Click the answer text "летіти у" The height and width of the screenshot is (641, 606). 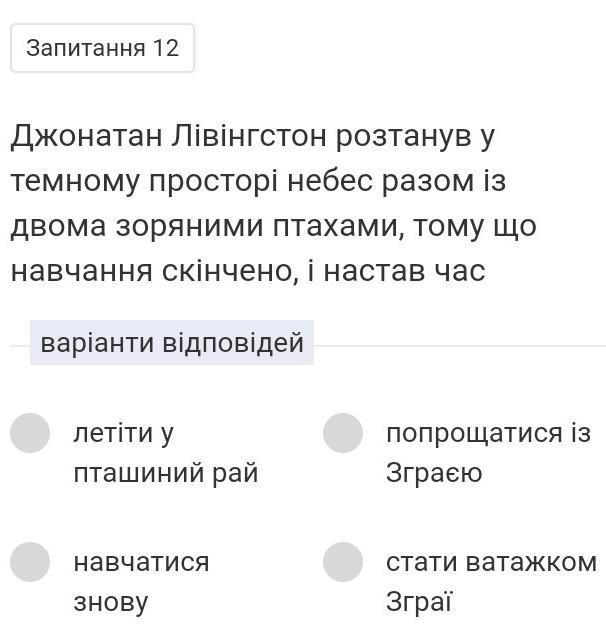pos(123,434)
